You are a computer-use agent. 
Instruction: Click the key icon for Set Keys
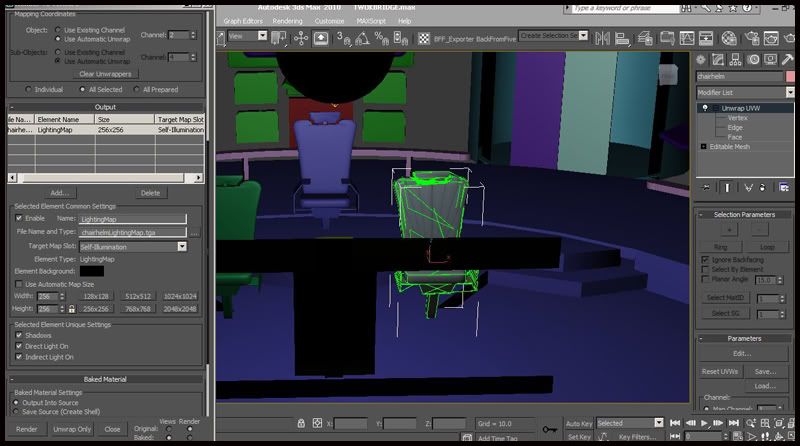click(549, 429)
